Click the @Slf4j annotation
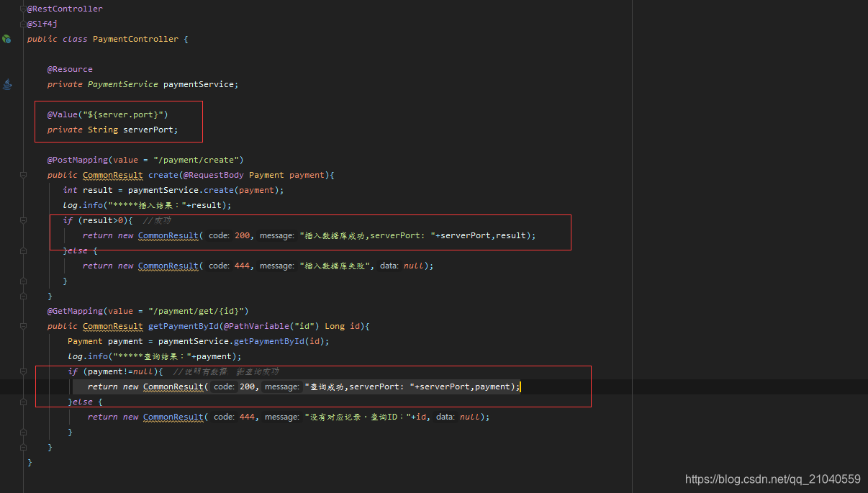 [42, 24]
